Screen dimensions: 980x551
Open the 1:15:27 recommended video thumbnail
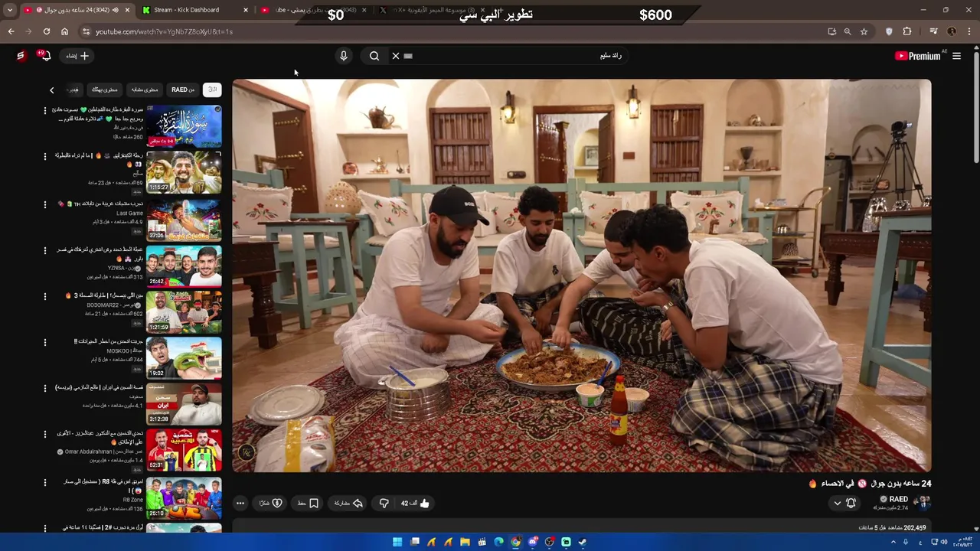(x=184, y=172)
